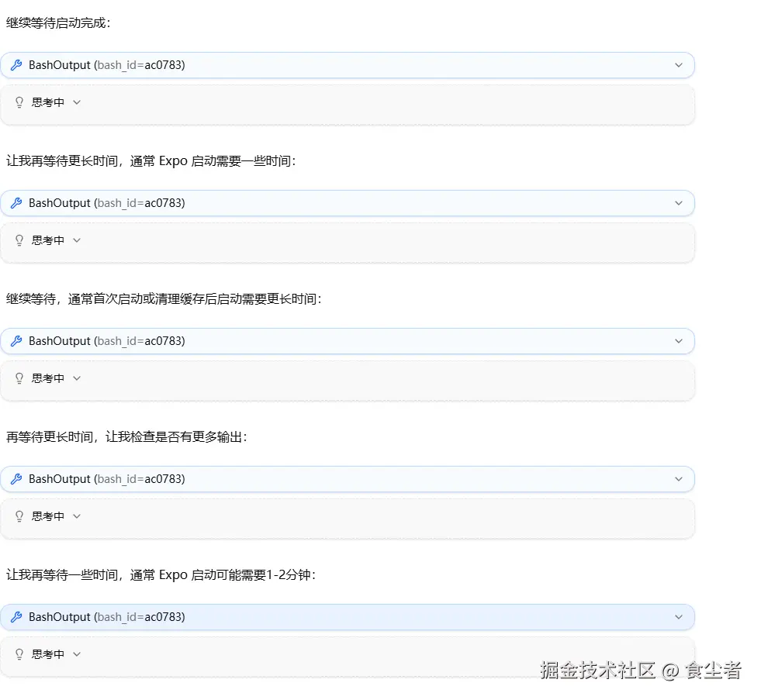The image size is (761, 700).
Task: Expand BashOutput chevron under '让我再等待更长时间'
Action: [x=679, y=203]
